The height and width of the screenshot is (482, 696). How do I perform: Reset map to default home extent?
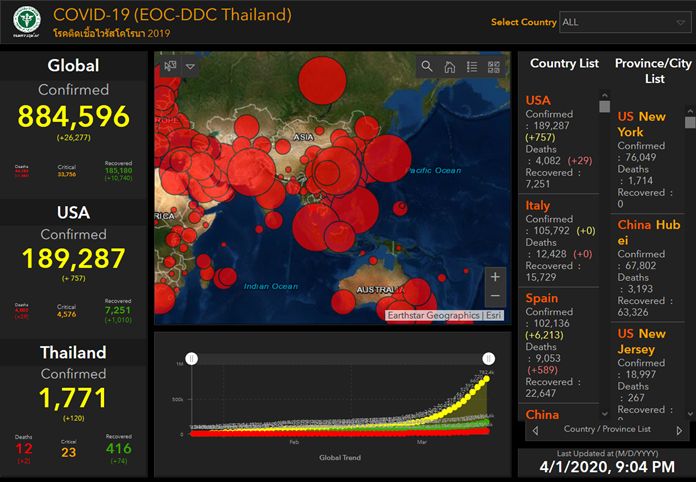pos(450,67)
